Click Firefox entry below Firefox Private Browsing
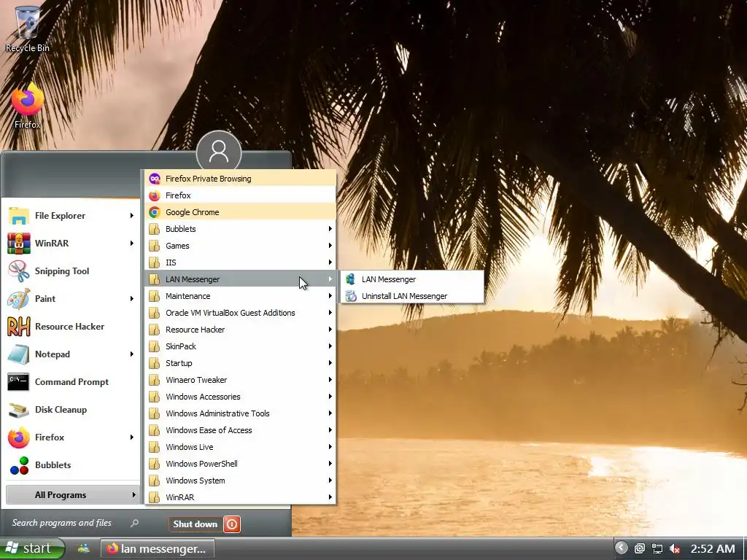Image resolution: width=747 pixels, height=560 pixels. pos(240,195)
